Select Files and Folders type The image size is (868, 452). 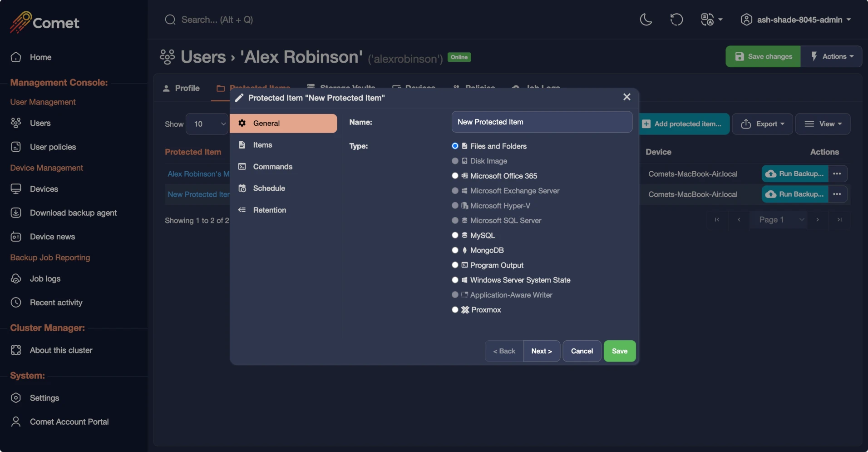[x=455, y=146]
